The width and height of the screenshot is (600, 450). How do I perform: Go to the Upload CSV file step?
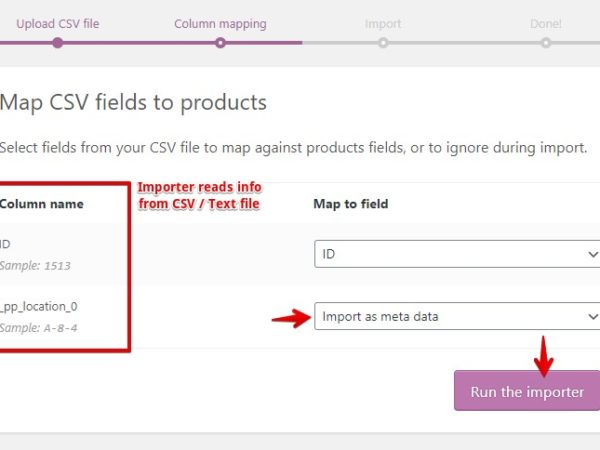pyautogui.click(x=58, y=23)
